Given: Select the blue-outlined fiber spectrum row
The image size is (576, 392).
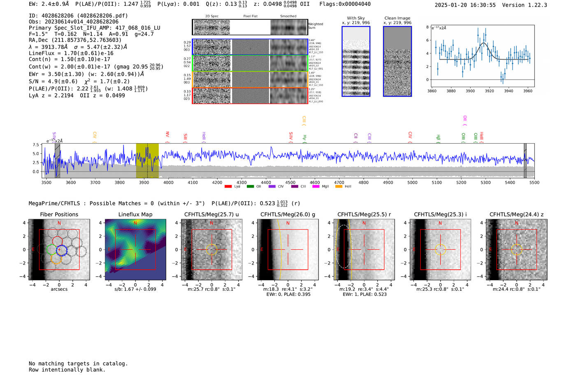Looking at the screenshot, I should pos(250,47).
